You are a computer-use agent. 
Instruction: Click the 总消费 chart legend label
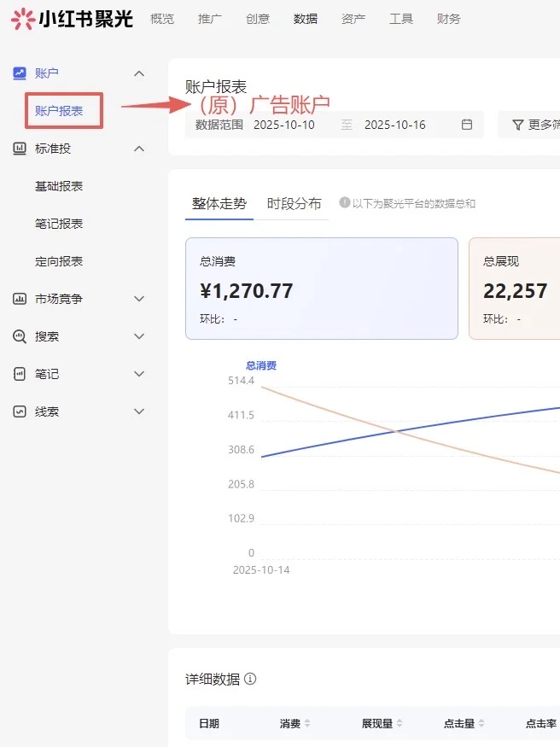(x=261, y=365)
